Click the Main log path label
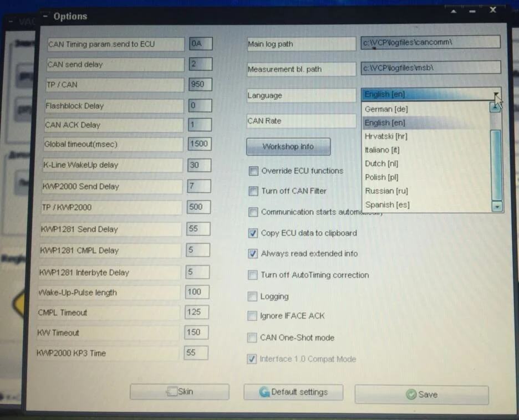Image resolution: width=519 pixels, height=420 pixels. (x=271, y=44)
